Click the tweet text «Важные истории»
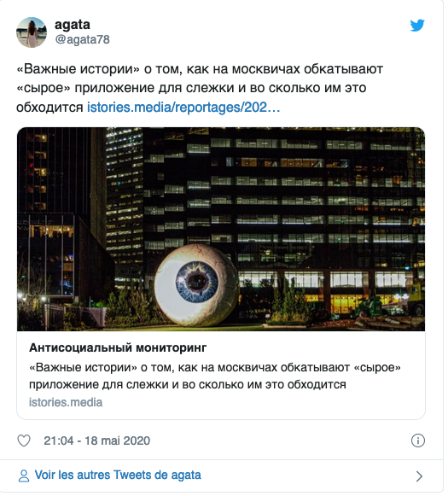The height and width of the screenshot is (496, 448). 78,69
